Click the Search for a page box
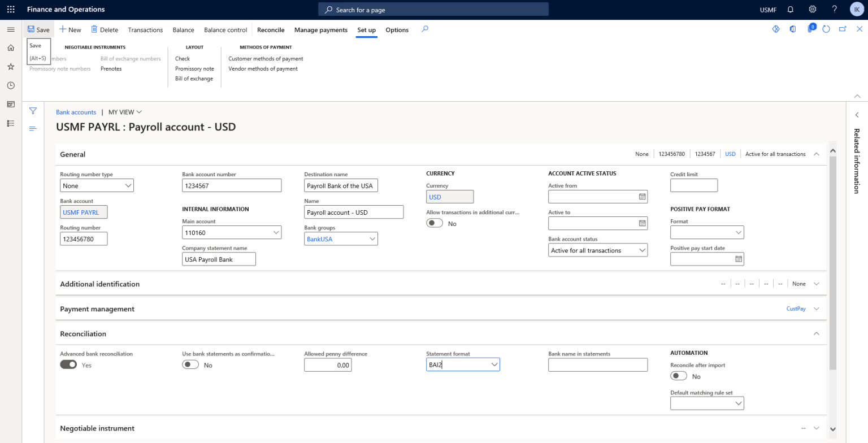This screenshot has width=868, height=443. pos(433,9)
